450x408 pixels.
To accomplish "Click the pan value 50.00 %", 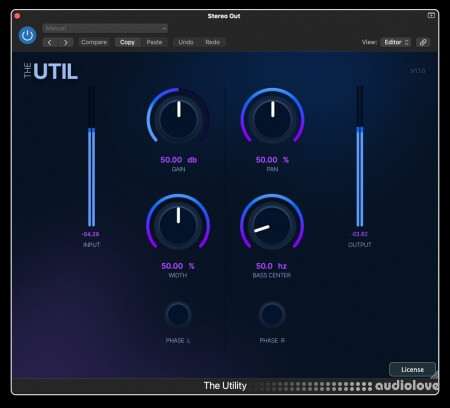I will click(x=272, y=160).
